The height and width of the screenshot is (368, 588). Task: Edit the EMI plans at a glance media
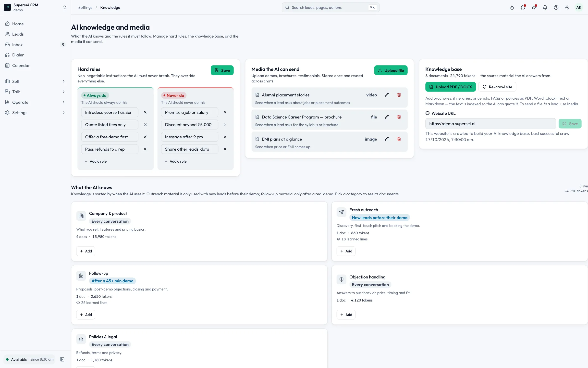387,139
